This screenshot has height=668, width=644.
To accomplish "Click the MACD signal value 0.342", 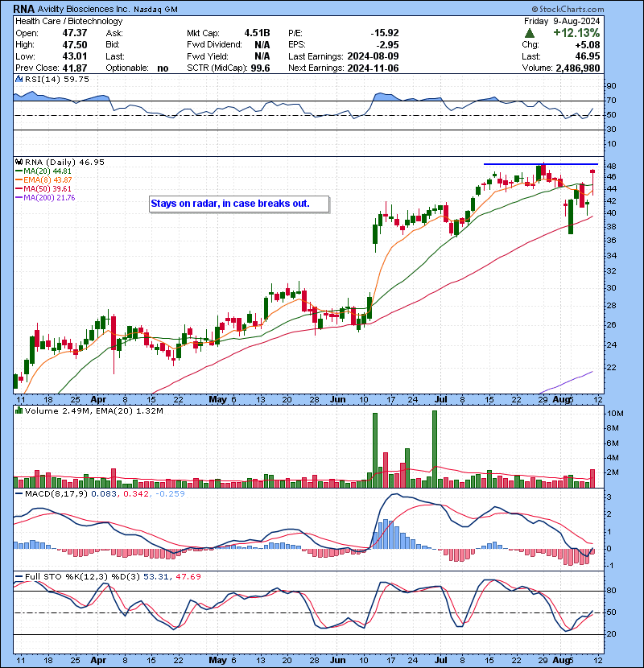I will click(136, 494).
